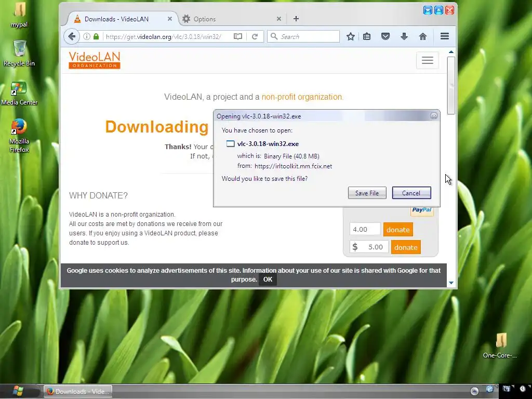
Task: Click the VideoLAN Organization logo
Action: pyautogui.click(x=95, y=60)
